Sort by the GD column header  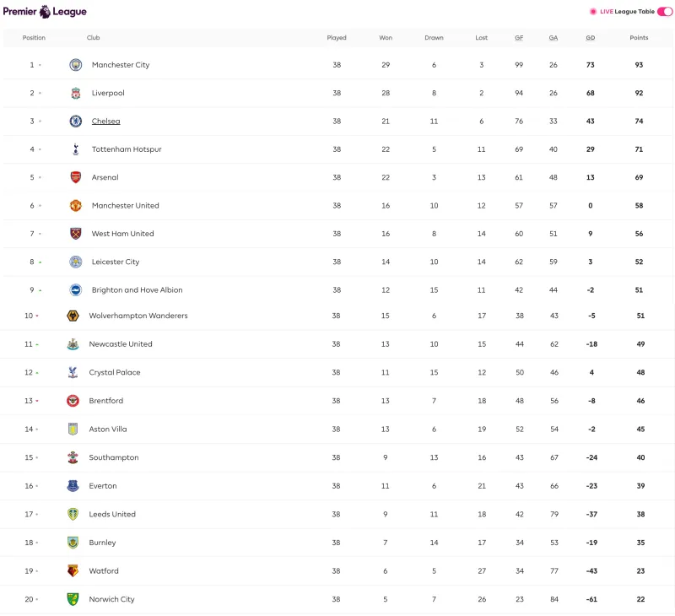click(x=590, y=38)
